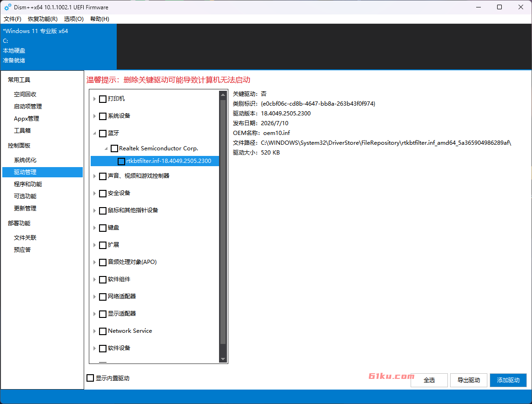Expand the 软件设备 tree node
The image size is (532, 404).
coord(95,348)
